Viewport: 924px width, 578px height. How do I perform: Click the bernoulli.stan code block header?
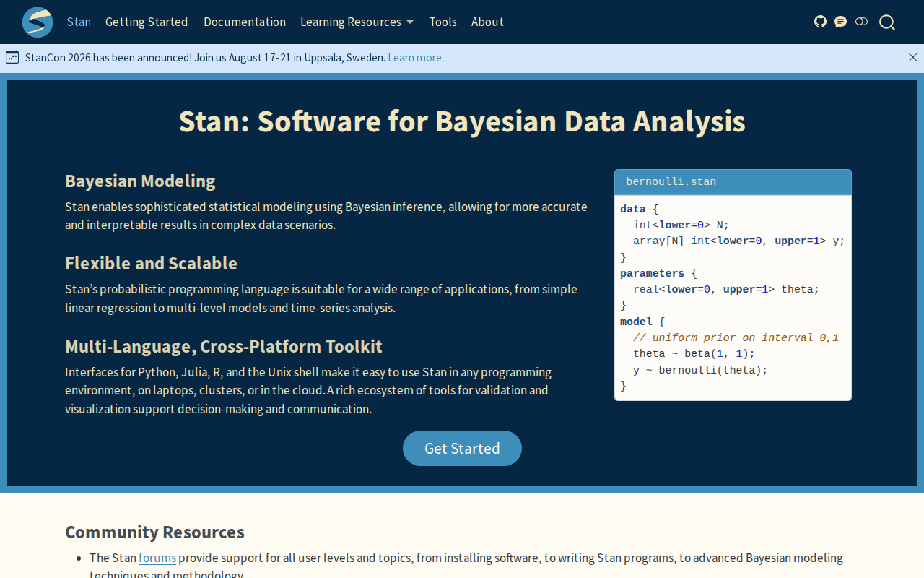[733, 182]
